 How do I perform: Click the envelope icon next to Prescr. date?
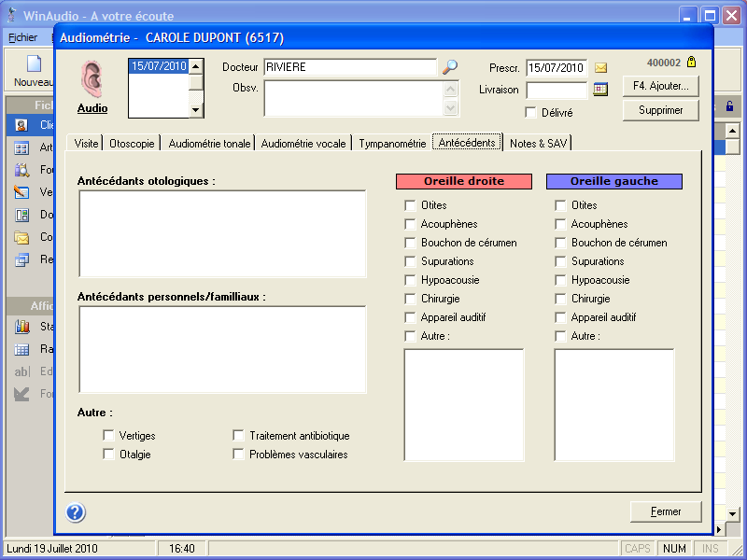coord(601,68)
